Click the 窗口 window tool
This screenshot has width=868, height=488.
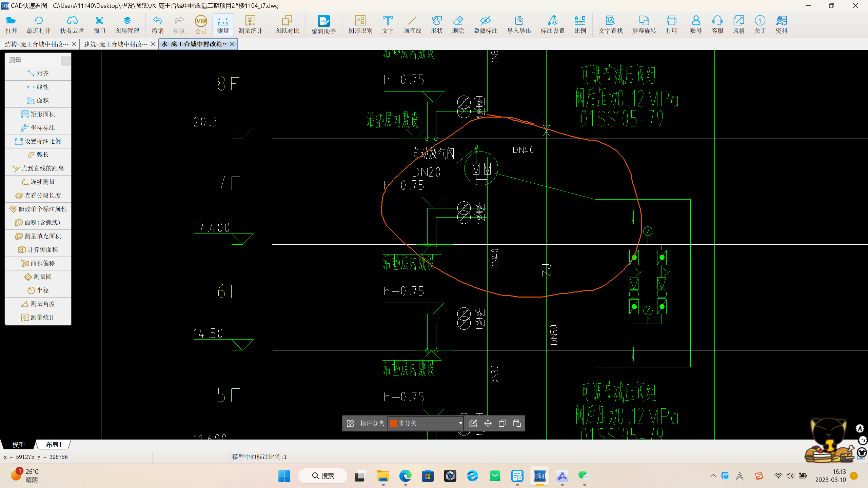pyautogui.click(x=100, y=25)
